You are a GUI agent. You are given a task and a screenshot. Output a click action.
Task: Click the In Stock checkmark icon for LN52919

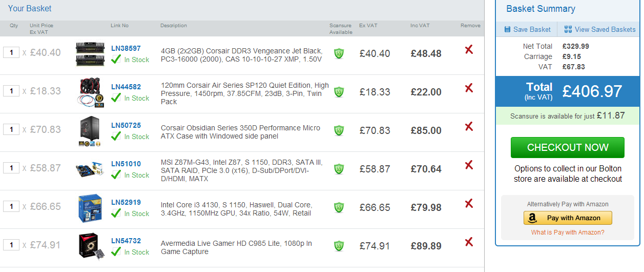tap(116, 213)
